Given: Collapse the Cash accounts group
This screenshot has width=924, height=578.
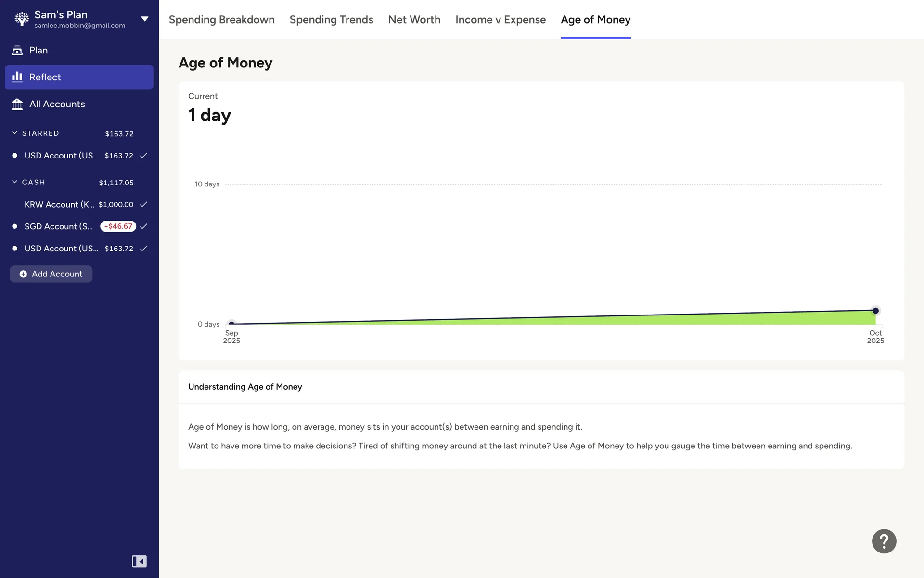Looking at the screenshot, I should tap(14, 182).
